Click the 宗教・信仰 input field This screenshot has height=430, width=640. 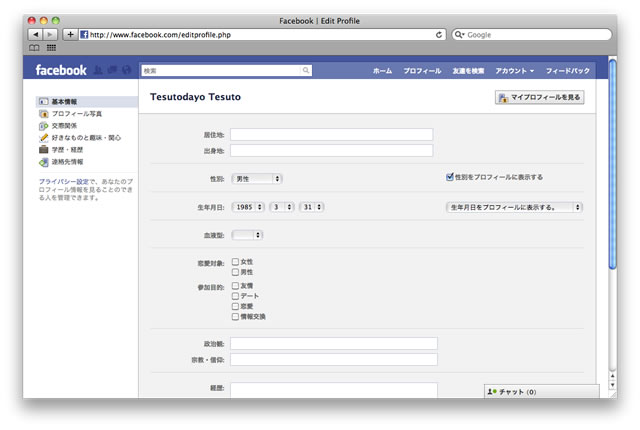tap(334, 359)
